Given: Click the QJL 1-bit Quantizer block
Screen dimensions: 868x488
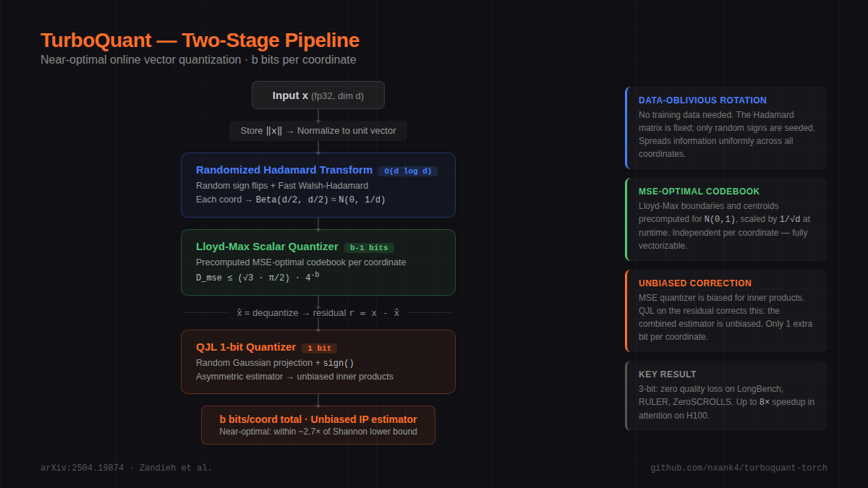Looking at the screenshot, I should (318, 361).
